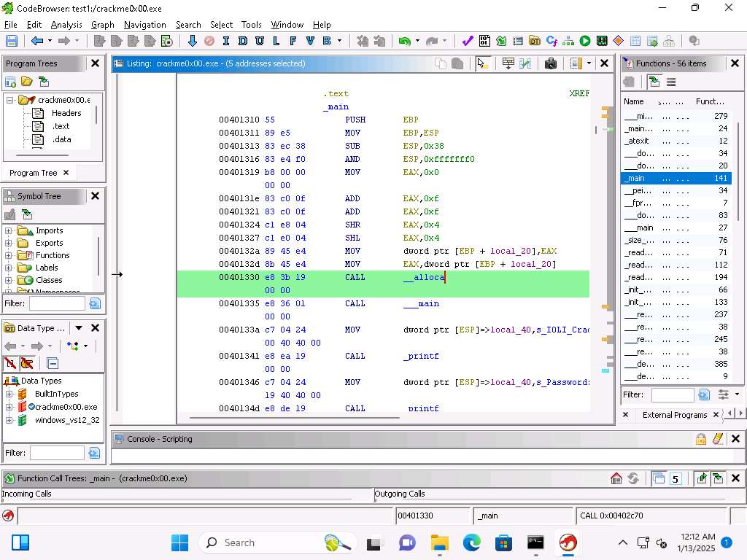Open the Data Type Manager dropdown menu arrow
The image size is (747, 560).
(x=78, y=328)
